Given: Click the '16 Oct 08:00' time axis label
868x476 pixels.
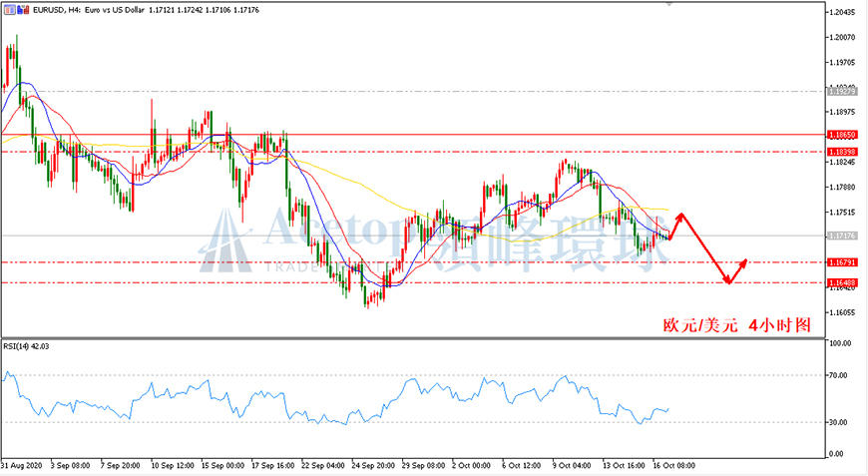Looking at the screenshot, I should (x=673, y=465).
